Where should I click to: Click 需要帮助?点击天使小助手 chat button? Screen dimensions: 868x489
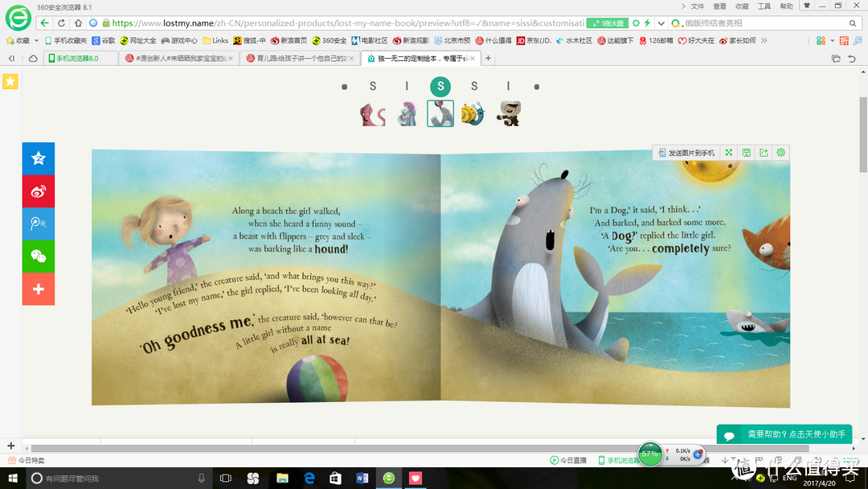click(784, 434)
